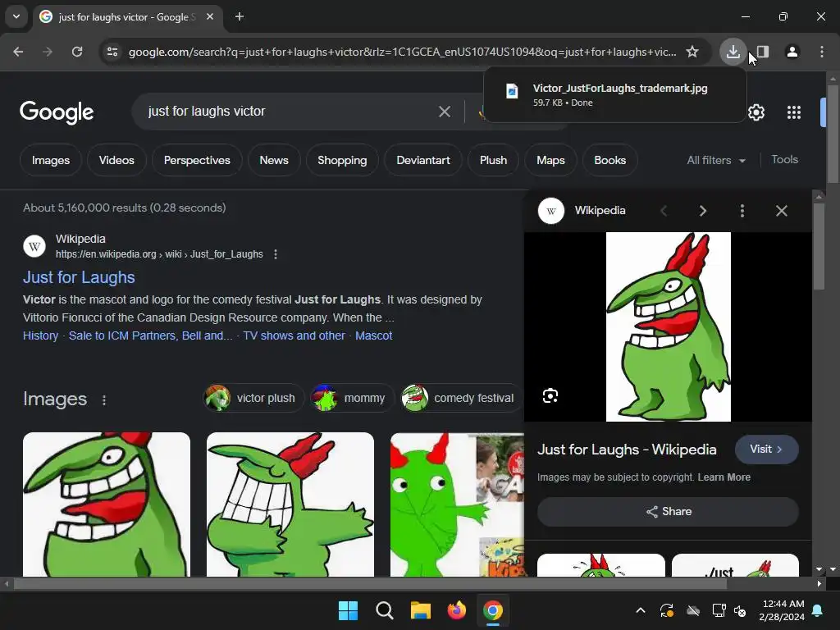Screen dimensions: 840x630
Task: Bookmark this page with the star icon
Action: coord(692,52)
